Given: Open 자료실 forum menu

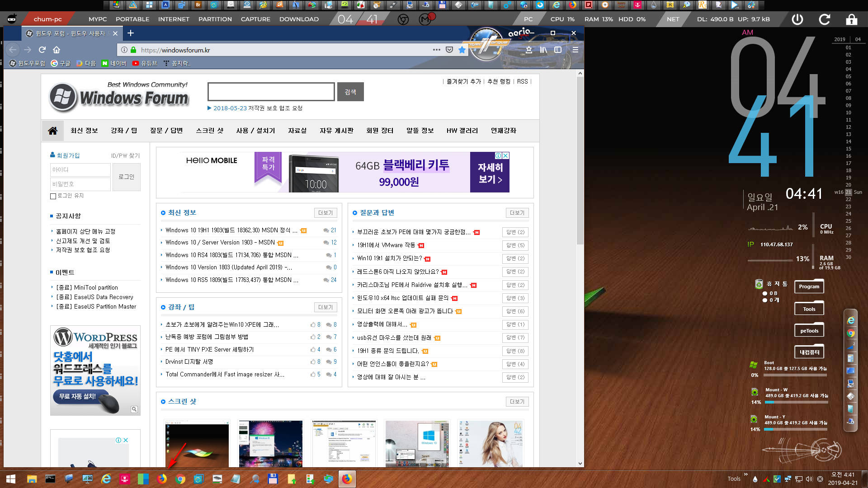Looking at the screenshot, I should coord(297,131).
